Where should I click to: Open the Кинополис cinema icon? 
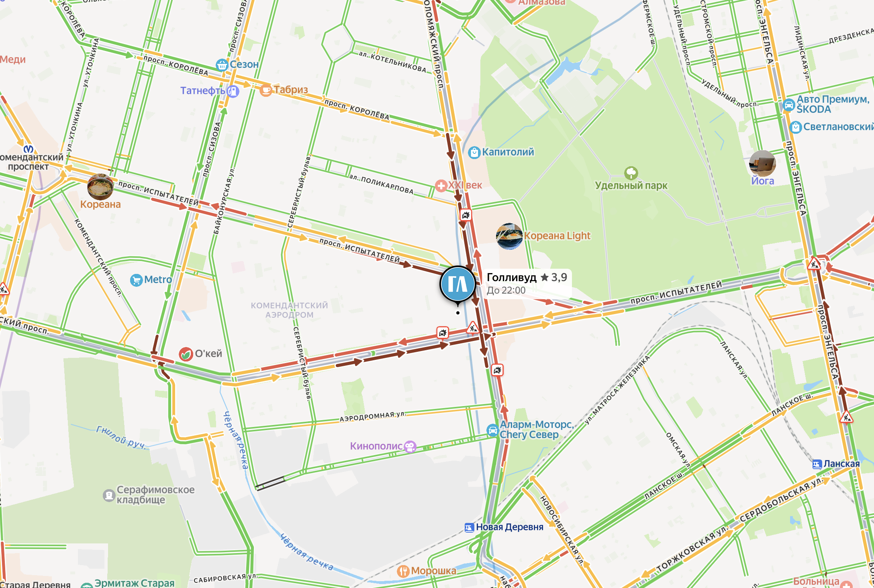410,446
